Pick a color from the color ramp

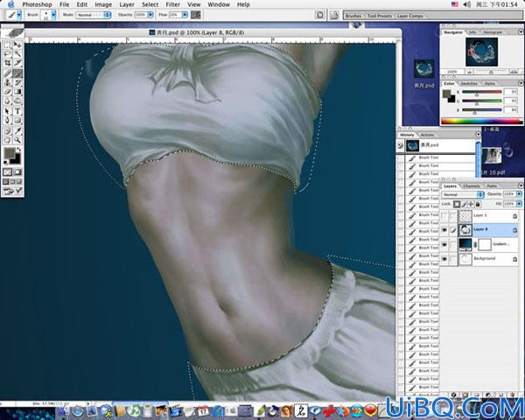tap(481, 122)
